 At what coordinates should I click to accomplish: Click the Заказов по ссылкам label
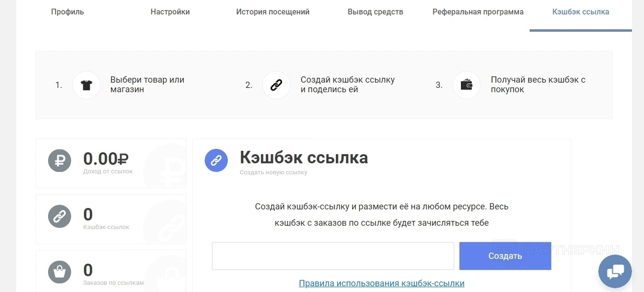tap(113, 283)
